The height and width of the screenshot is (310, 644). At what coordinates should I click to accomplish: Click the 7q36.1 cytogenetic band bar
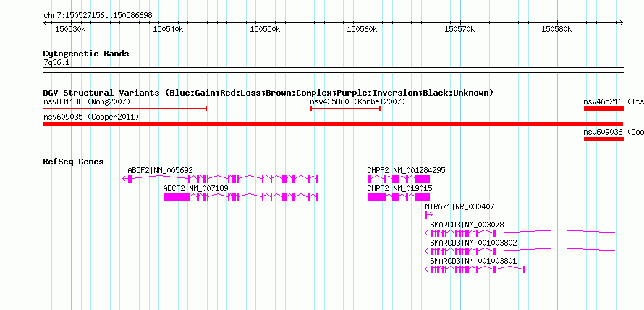(333, 70)
